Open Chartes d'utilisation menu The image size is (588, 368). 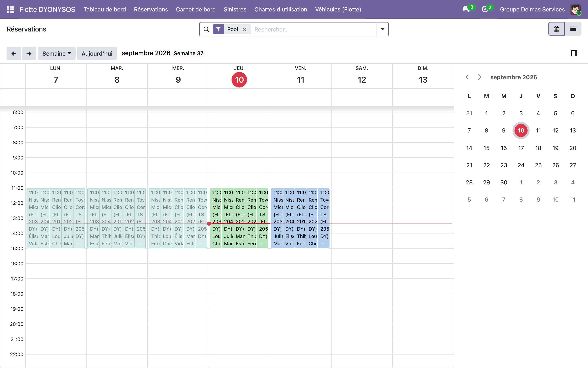point(281,9)
